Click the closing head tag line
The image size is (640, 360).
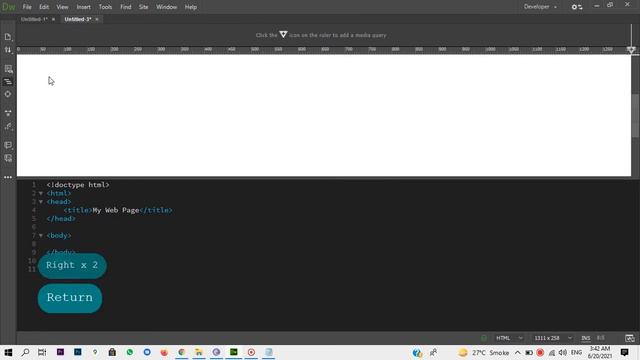61,219
